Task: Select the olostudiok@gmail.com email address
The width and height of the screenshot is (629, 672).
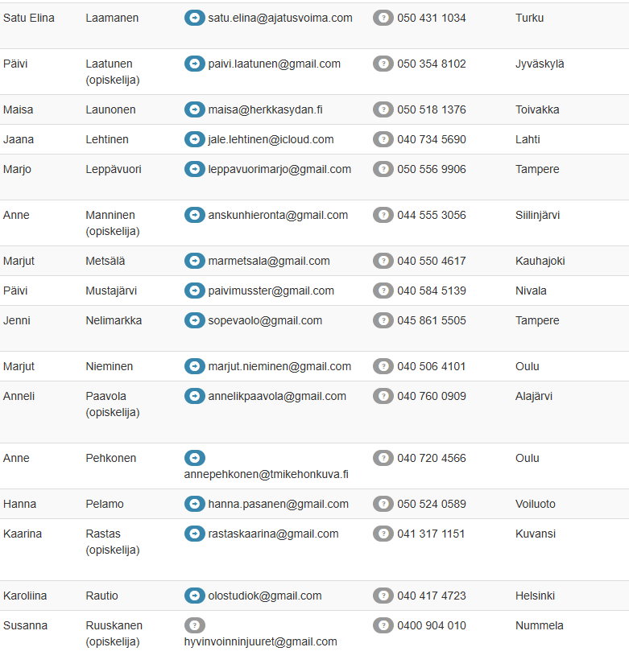Action: click(x=264, y=596)
